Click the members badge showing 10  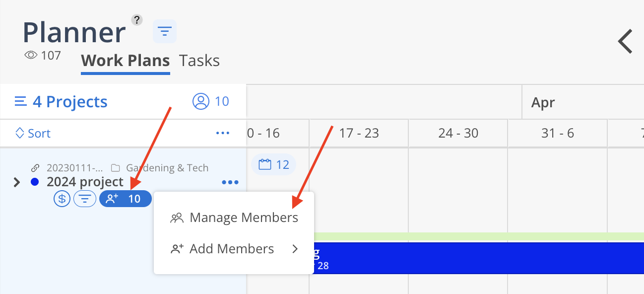pyautogui.click(x=126, y=199)
